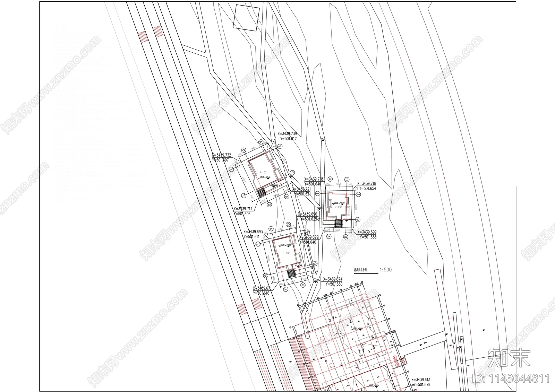555x392 pixels.
Task: Click the 1:500 scale text
Action: tap(386, 269)
